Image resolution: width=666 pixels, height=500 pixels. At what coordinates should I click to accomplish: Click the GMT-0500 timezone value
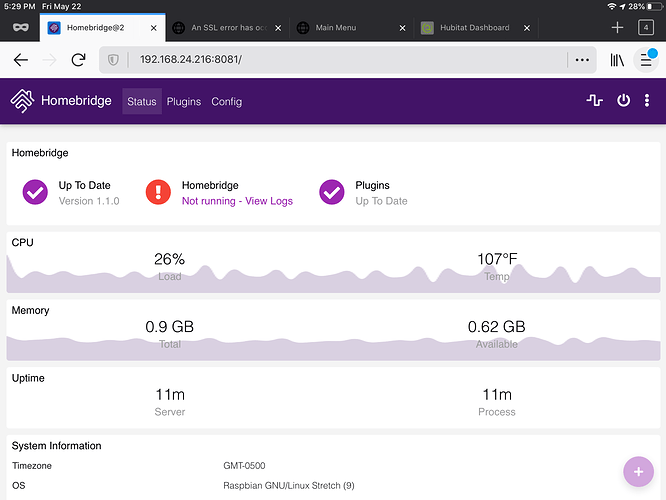pyautogui.click(x=244, y=466)
